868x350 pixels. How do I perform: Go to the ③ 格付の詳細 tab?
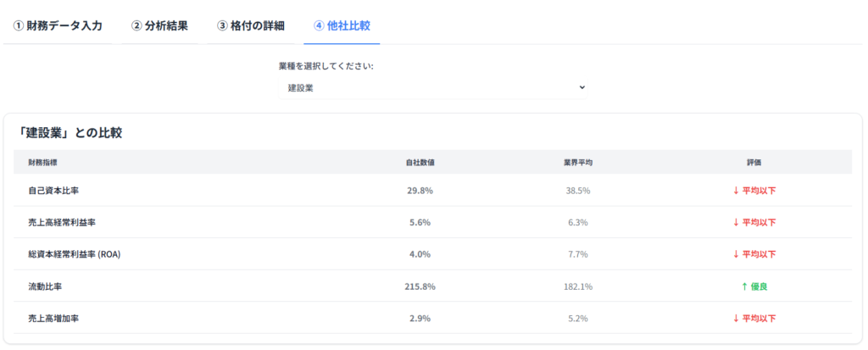click(251, 26)
